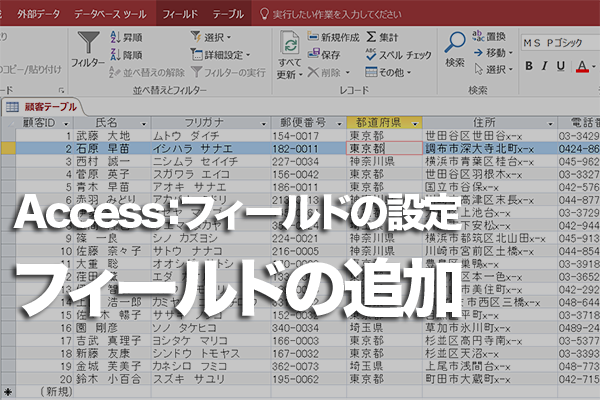Open the 選択 pointer dropdown in 検索 group
This screenshot has width=600, height=400.
point(493,69)
